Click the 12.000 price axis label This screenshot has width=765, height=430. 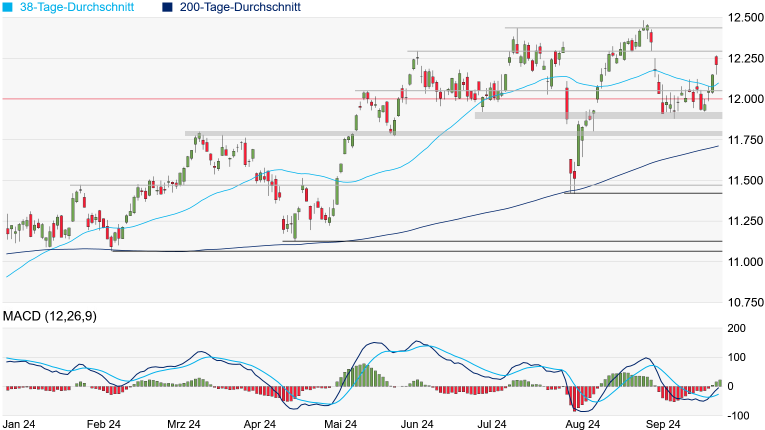pos(746,99)
